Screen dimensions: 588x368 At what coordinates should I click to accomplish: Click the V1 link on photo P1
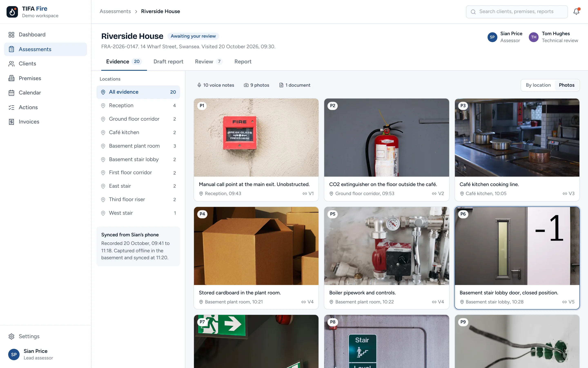pos(308,193)
